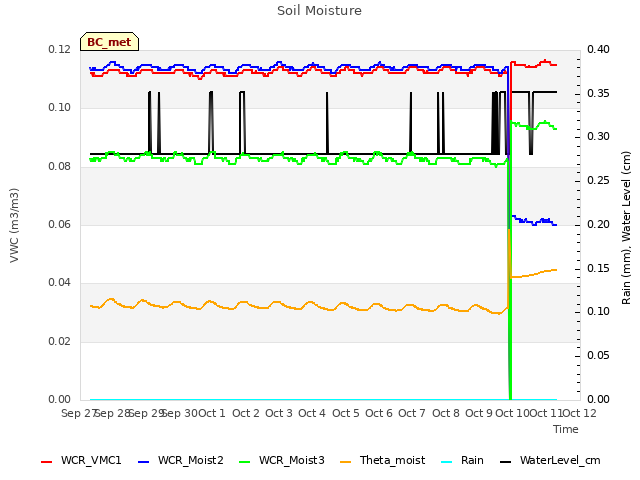Image resolution: width=640 pixels, height=480 pixels.
Task: Click the 0.40 right axis tick label
Action: 598,49
